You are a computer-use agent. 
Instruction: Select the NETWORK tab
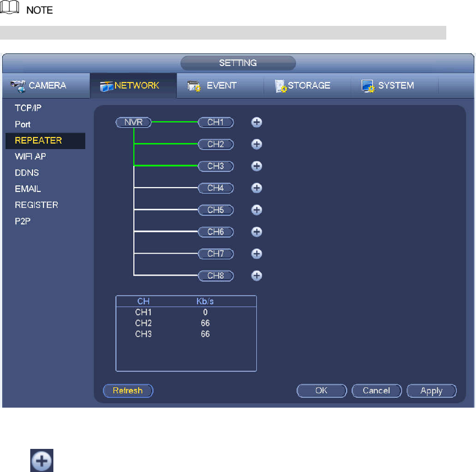click(133, 86)
